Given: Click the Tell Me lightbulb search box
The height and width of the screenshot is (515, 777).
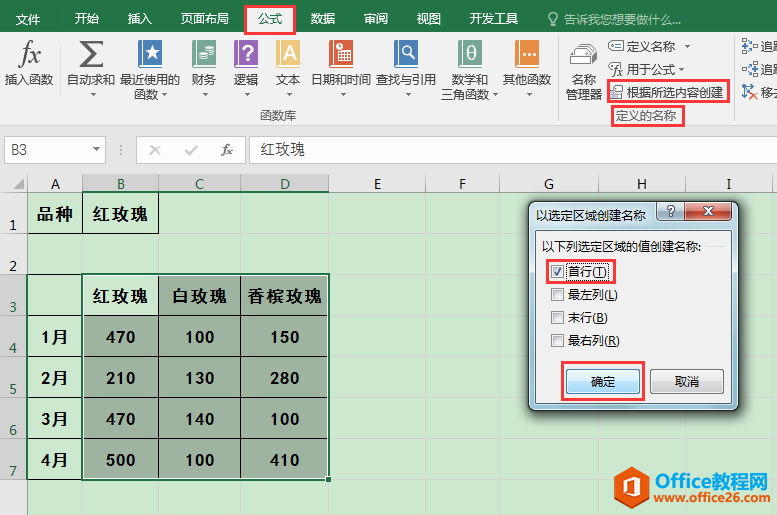Looking at the screenshot, I should [615, 19].
